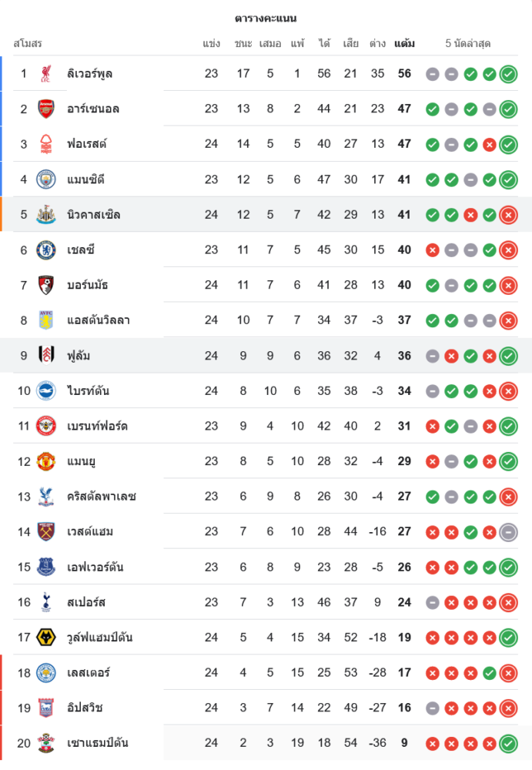The width and height of the screenshot is (532, 770).
Task: Click the 5 นัดล่าสุด column header
Action: pyautogui.click(x=468, y=44)
